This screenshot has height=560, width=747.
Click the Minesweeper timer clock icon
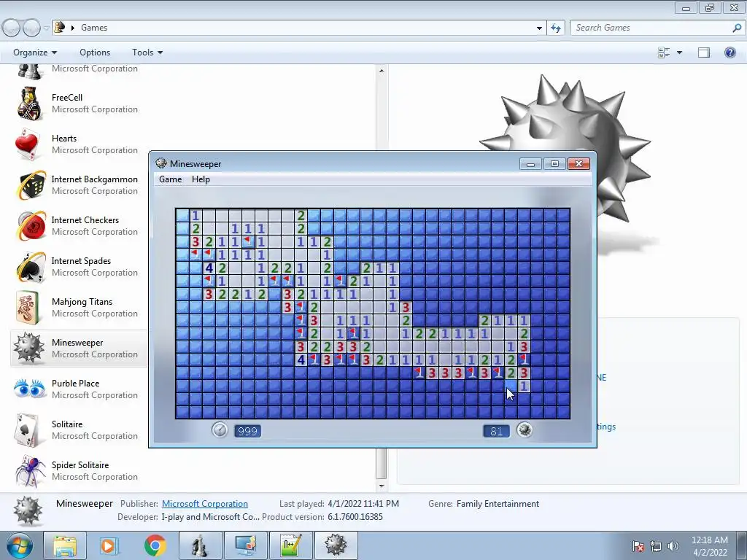coord(220,430)
